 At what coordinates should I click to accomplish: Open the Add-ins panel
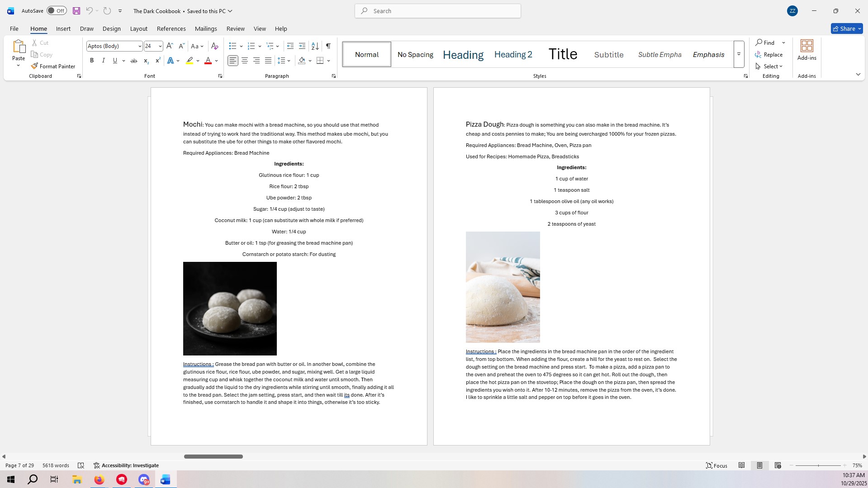[806, 50]
